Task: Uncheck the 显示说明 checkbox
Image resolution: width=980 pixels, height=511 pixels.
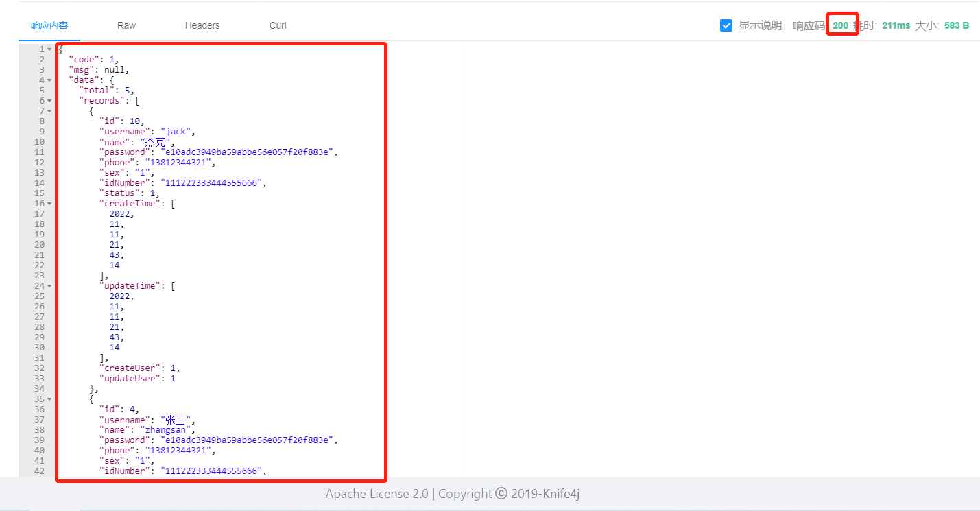Action: 726,25
